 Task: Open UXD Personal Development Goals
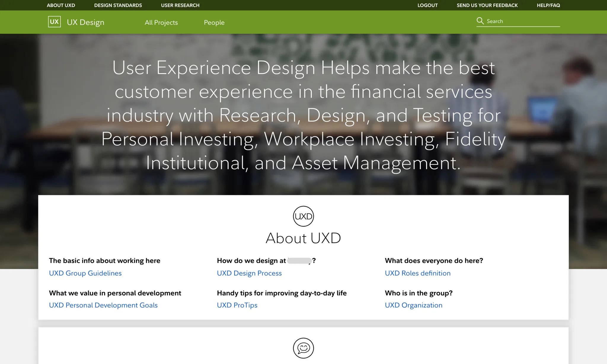click(x=103, y=305)
